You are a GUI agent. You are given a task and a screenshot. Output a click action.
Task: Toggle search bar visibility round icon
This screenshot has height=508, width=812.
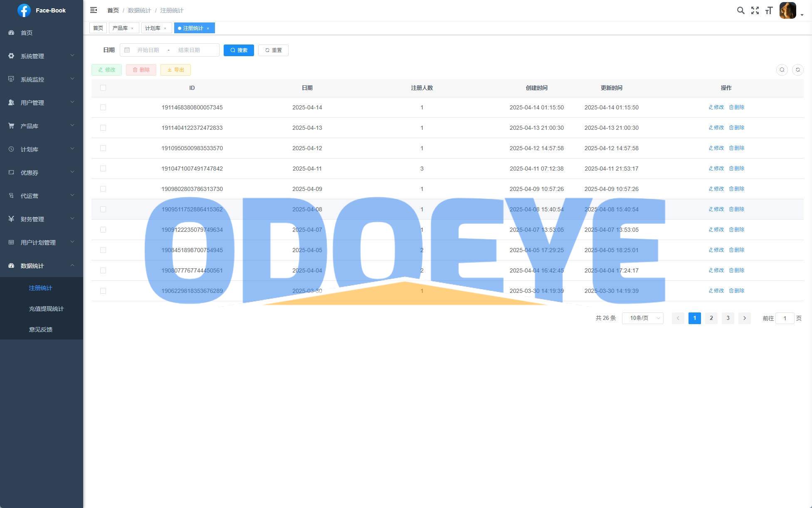tap(782, 70)
